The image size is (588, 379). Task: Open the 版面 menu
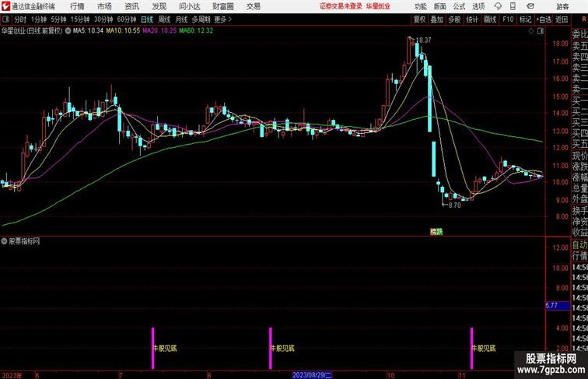[x=440, y=6]
